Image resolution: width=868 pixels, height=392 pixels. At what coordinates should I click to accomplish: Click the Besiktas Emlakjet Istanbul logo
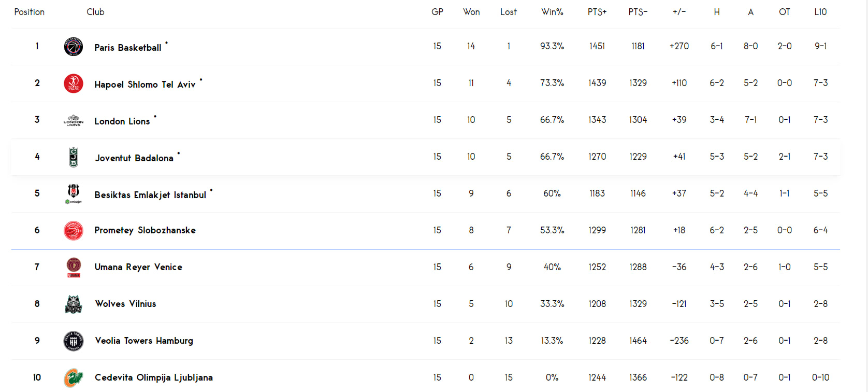pyautogui.click(x=74, y=194)
